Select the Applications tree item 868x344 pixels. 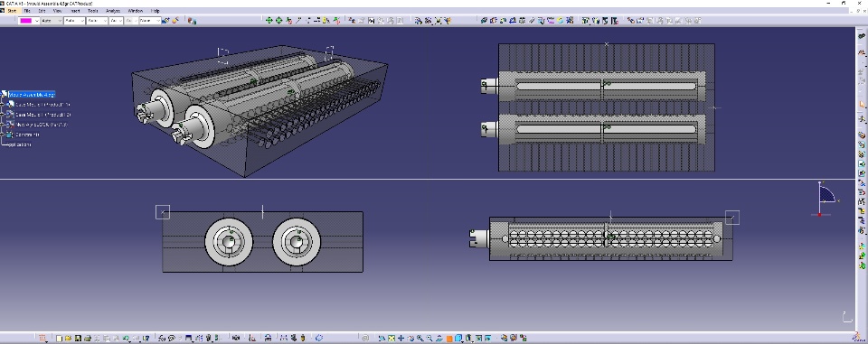pyautogui.click(x=20, y=144)
